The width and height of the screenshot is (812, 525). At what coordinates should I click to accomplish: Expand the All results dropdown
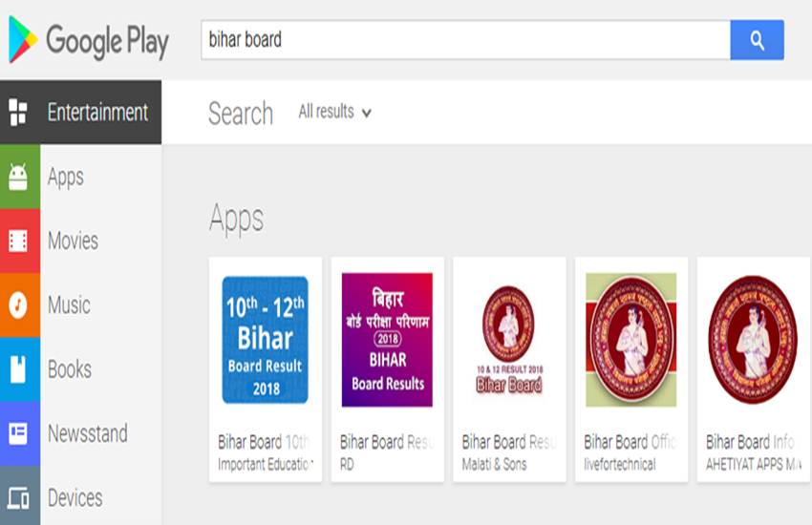click(334, 112)
